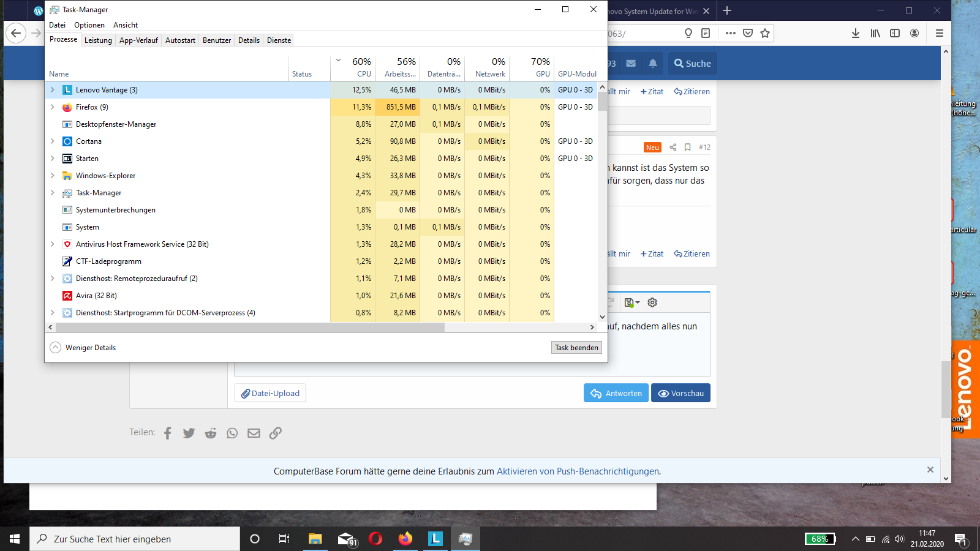Share post via WhatsApp icon
The image size is (980, 551).
click(x=232, y=433)
